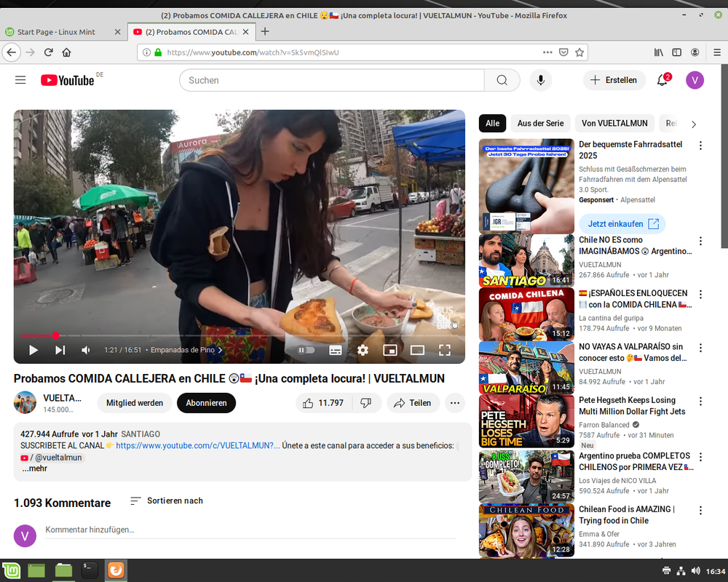
Task: Enable miniplayer mode
Action: (390, 350)
